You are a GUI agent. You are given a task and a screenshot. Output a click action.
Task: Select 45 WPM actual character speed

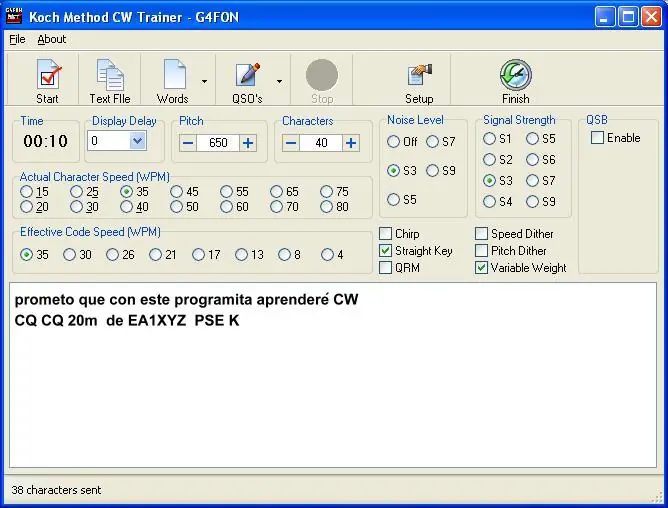176,192
